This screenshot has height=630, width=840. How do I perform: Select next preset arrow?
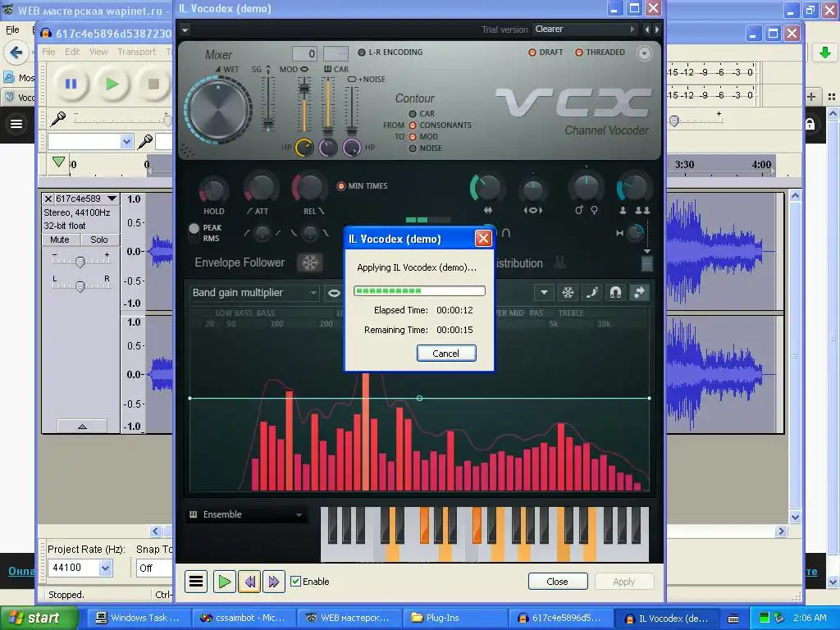pos(657,30)
